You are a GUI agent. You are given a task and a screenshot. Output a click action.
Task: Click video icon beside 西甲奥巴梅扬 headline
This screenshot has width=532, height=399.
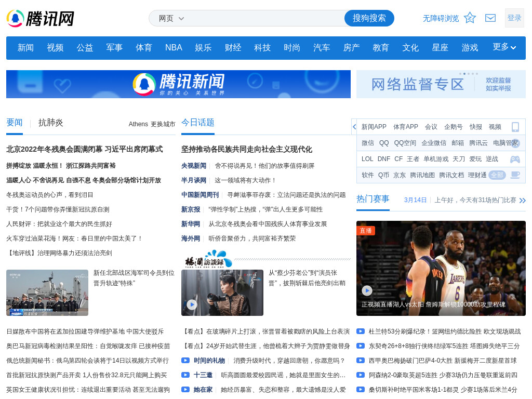click(x=361, y=361)
